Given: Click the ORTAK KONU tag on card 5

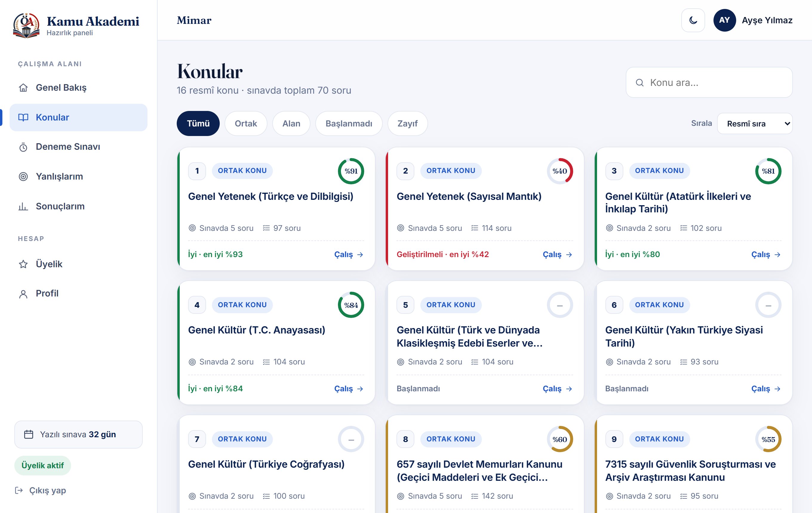Looking at the screenshot, I should pos(451,305).
